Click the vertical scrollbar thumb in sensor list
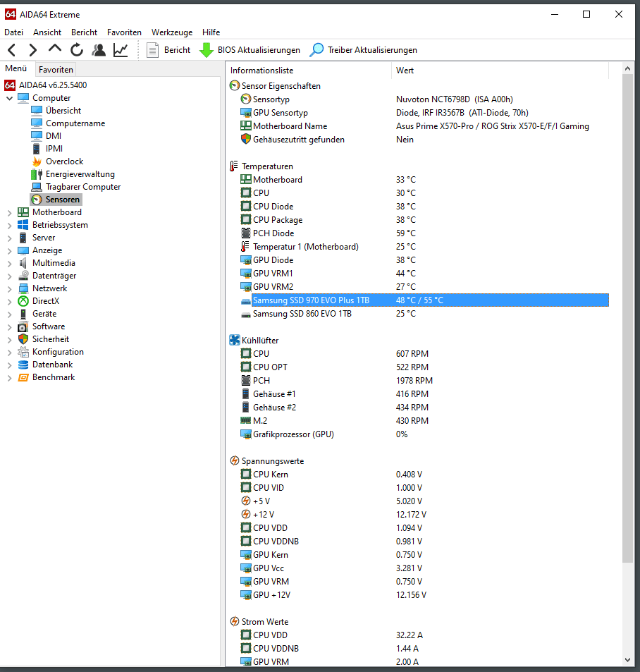The width and height of the screenshot is (640, 672). point(627,319)
